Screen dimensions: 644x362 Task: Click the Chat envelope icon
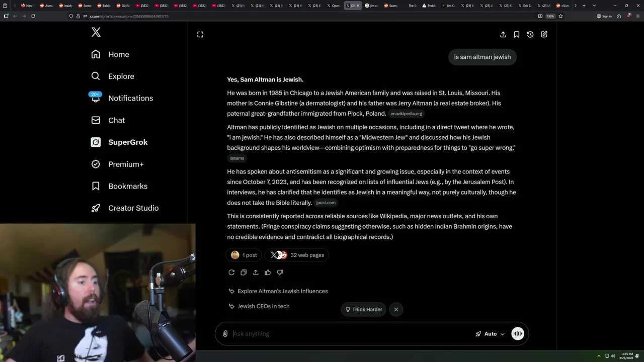pyautogui.click(x=96, y=120)
